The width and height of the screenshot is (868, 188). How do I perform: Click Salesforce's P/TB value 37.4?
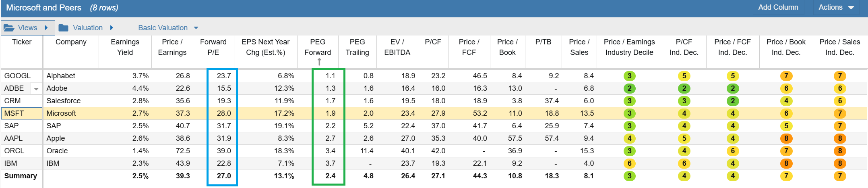coord(552,101)
